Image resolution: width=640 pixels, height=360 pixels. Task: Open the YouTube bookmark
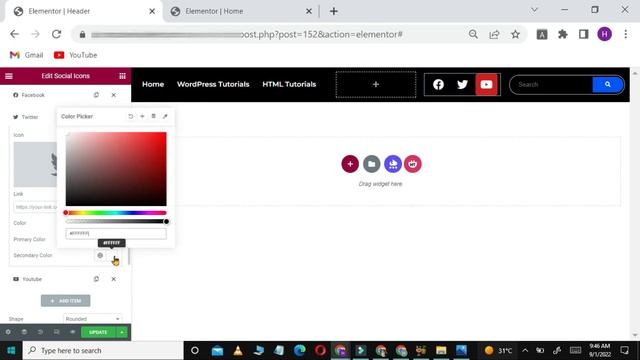point(76,55)
